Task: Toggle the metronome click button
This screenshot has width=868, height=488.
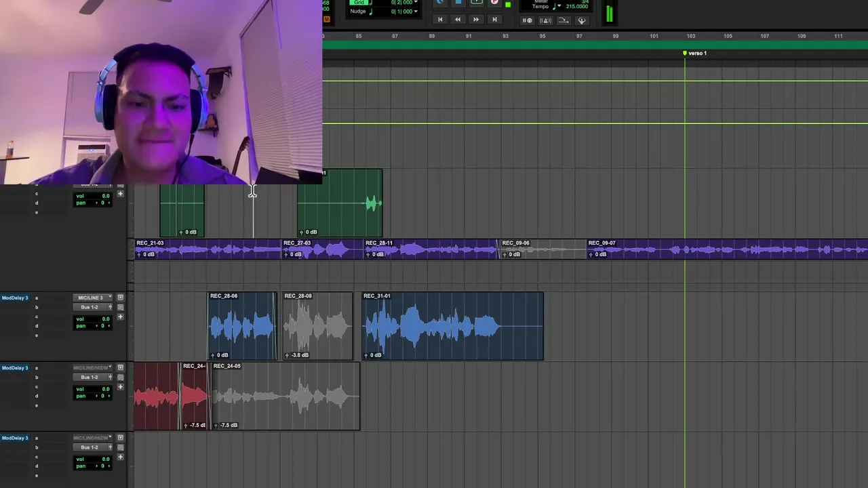Action: (x=545, y=20)
